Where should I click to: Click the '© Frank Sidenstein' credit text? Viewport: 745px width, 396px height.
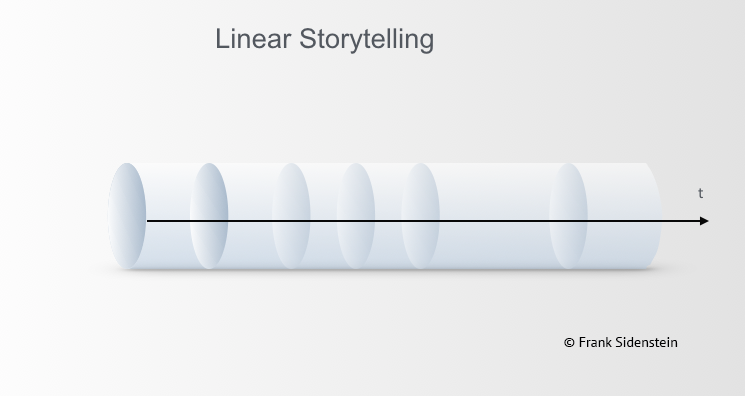tap(621, 342)
